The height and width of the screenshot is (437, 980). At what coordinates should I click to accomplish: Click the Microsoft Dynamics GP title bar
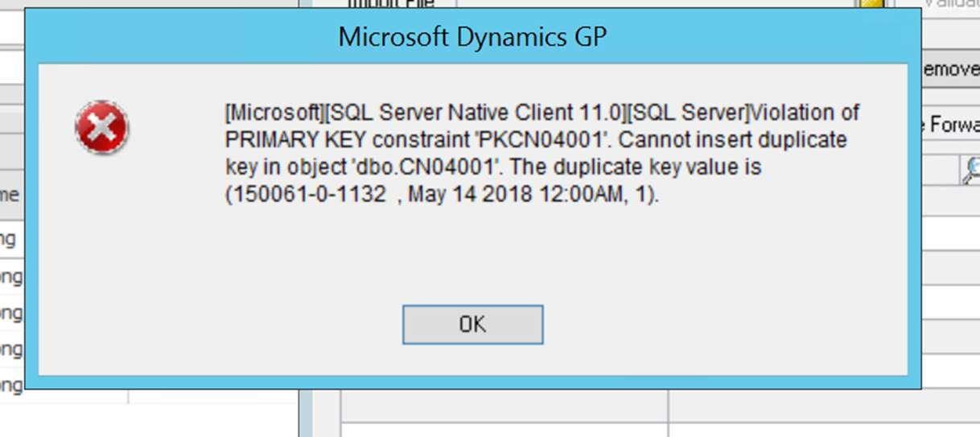472,37
